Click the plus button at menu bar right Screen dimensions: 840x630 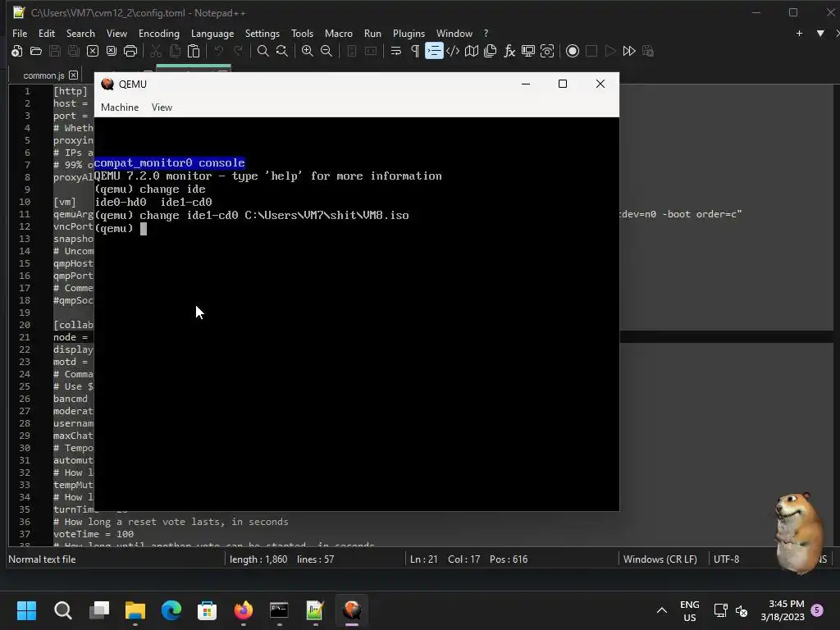pos(799,33)
